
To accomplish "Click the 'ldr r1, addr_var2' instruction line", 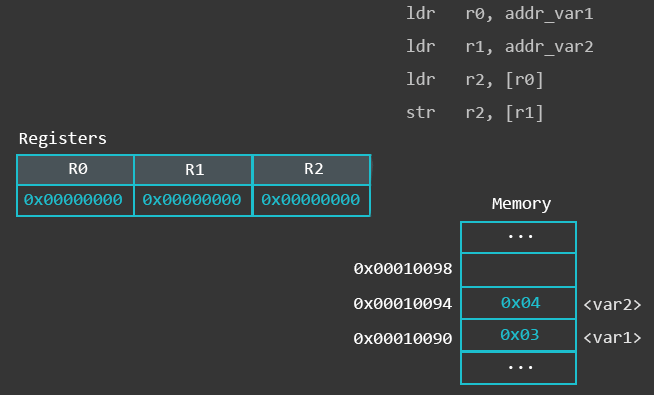I will 499,46.
